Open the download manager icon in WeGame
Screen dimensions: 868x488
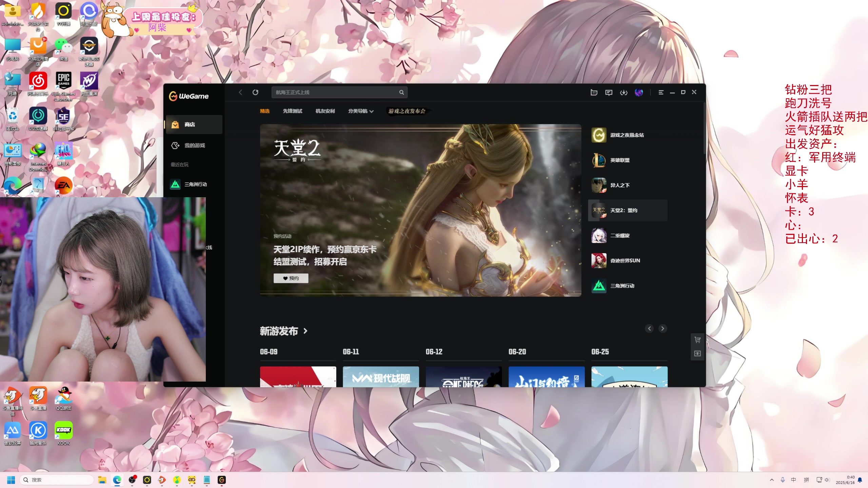[624, 93]
